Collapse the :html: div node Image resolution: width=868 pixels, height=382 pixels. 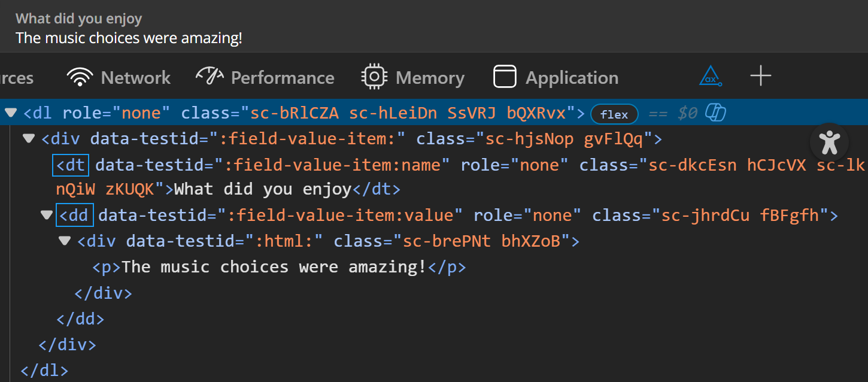click(x=64, y=241)
